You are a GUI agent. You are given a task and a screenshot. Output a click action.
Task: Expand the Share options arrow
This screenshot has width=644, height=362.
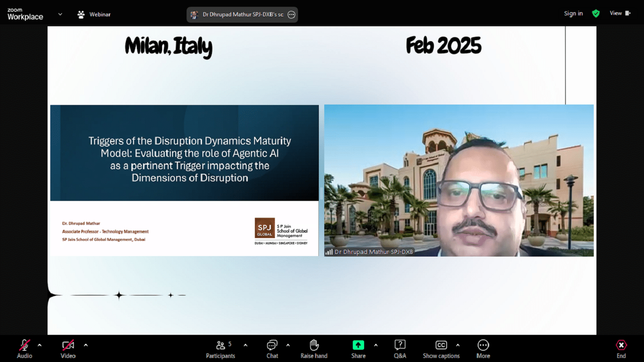(375, 345)
